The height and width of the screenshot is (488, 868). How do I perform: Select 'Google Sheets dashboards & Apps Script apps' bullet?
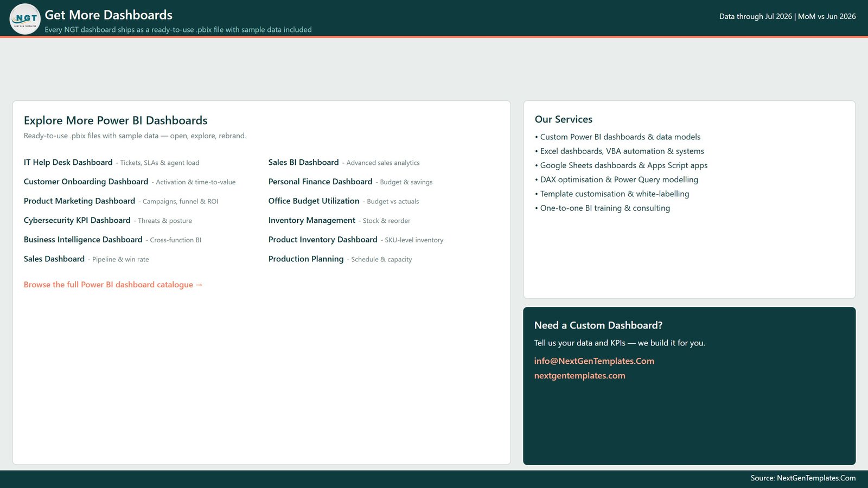tap(621, 165)
